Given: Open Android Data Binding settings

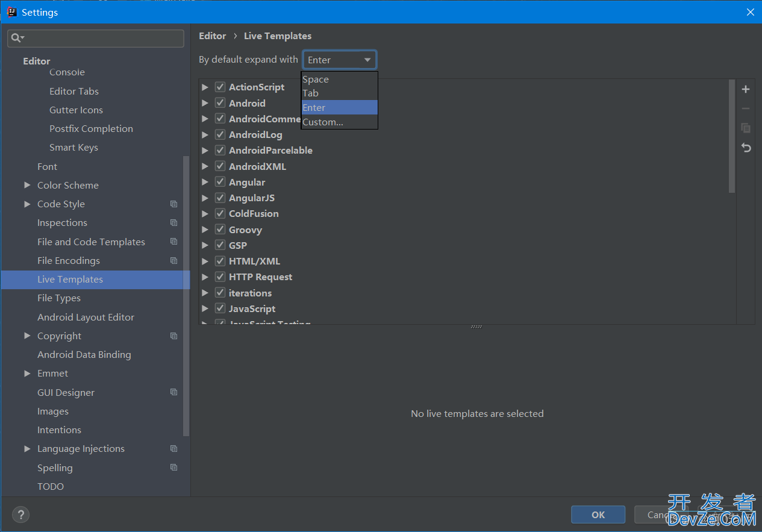Looking at the screenshot, I should coord(84,355).
